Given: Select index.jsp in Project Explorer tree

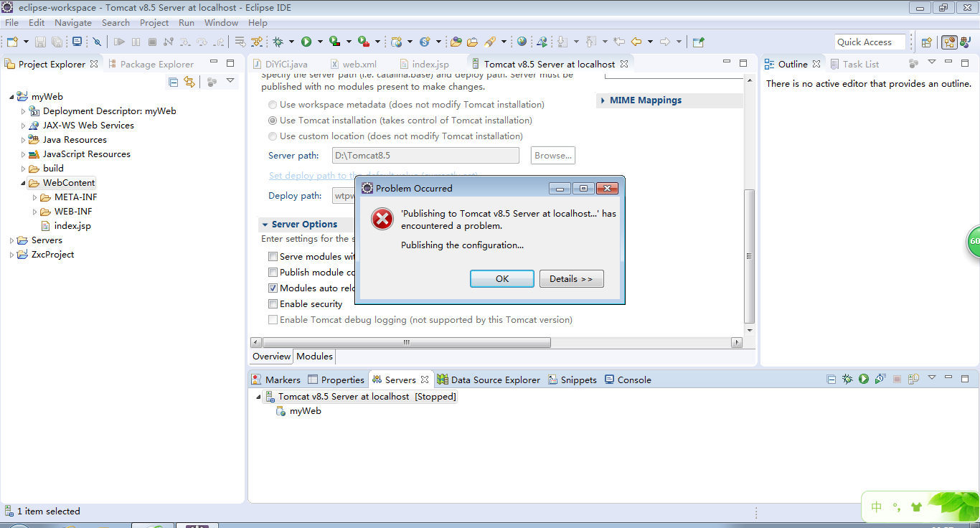Looking at the screenshot, I should coord(72,226).
